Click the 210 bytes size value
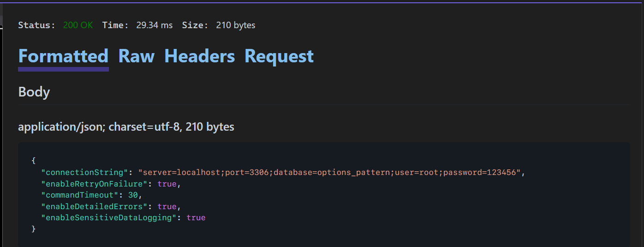The image size is (644, 247). point(235,25)
